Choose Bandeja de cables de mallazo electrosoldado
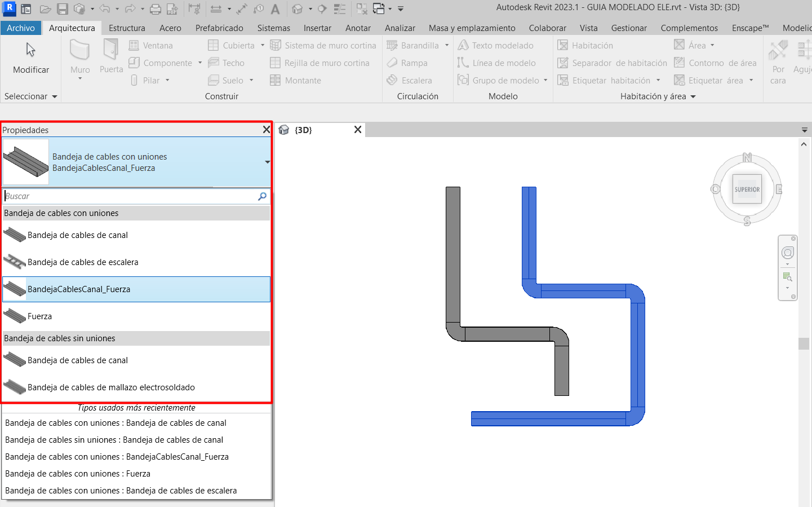 (x=136, y=387)
